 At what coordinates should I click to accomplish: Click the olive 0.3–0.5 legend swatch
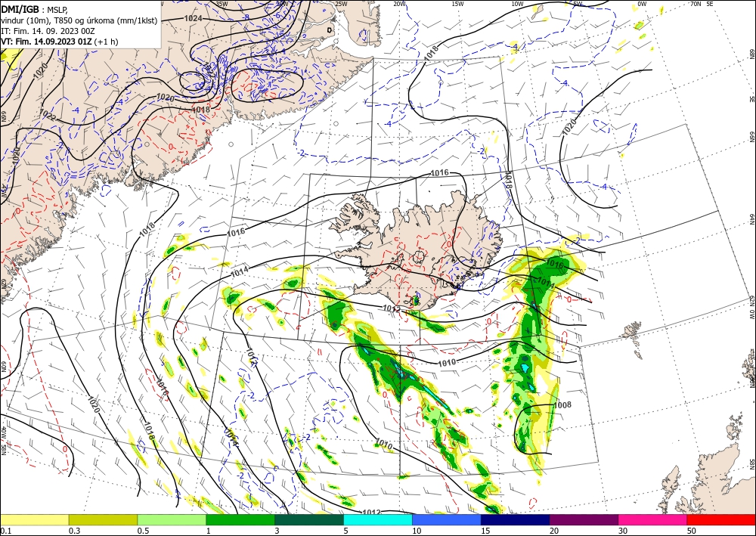click(x=103, y=519)
